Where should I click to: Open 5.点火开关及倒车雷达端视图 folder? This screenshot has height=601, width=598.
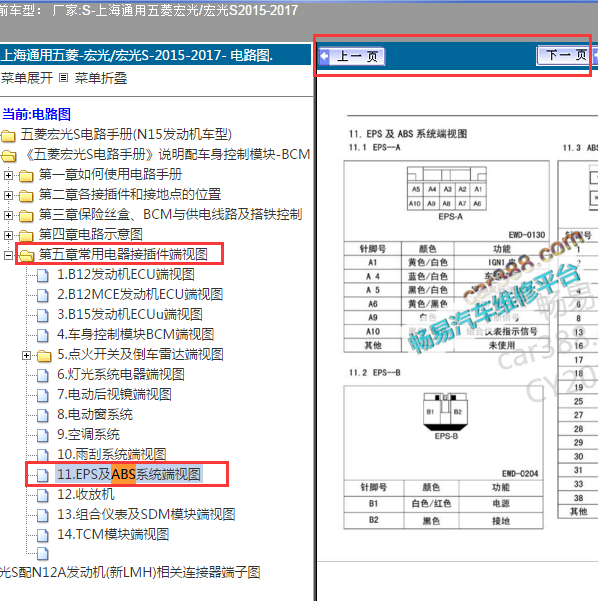pos(140,354)
